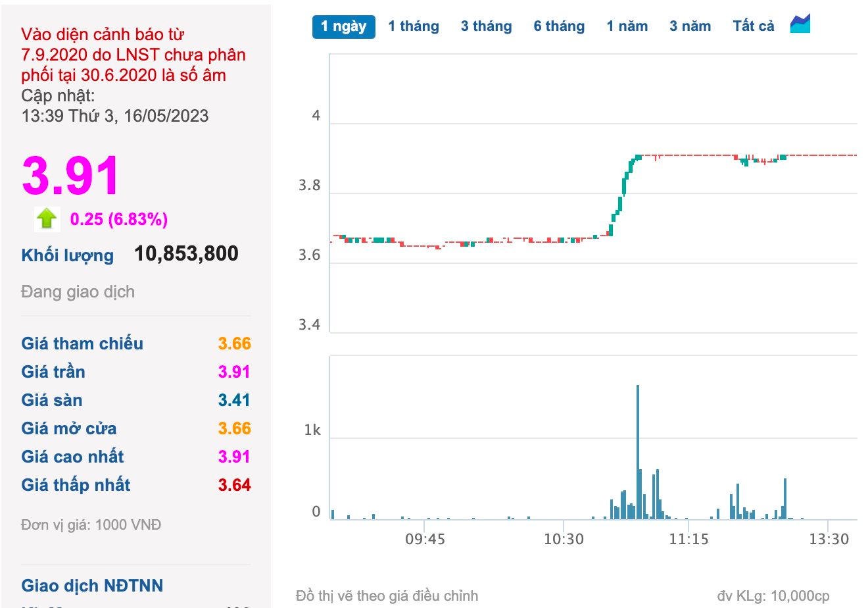Screen dimensions: 868x608
Task: Click the green up arrow price icon
Action: tap(47, 218)
